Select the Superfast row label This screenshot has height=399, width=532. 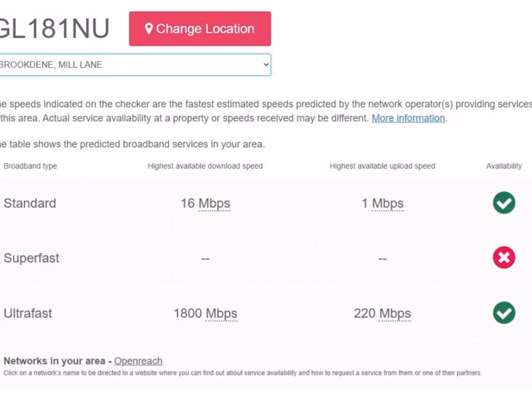pyautogui.click(x=32, y=258)
